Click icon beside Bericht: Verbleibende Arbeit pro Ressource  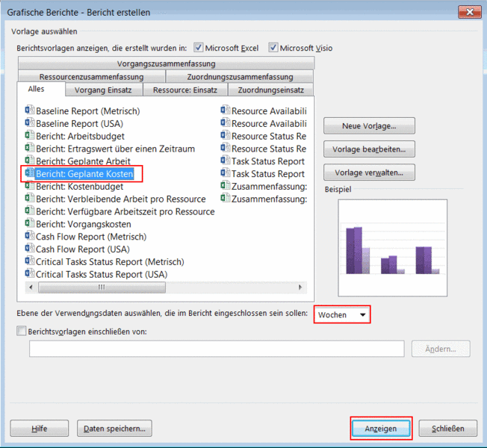point(30,199)
